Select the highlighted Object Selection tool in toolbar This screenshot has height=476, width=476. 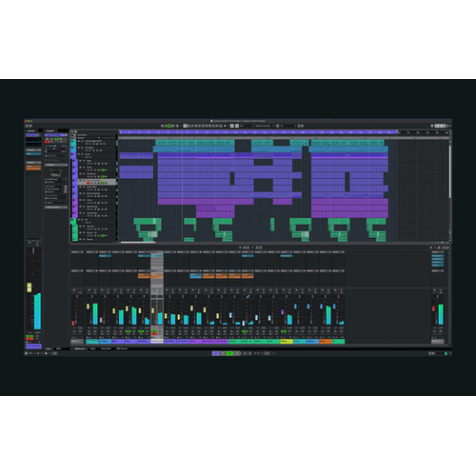coord(185,126)
